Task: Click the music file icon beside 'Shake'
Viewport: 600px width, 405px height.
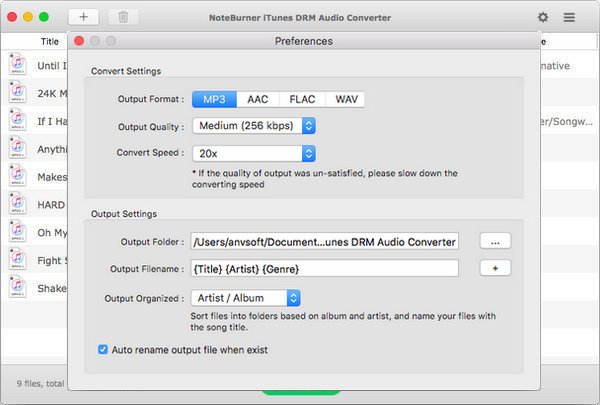Action: coord(18,287)
